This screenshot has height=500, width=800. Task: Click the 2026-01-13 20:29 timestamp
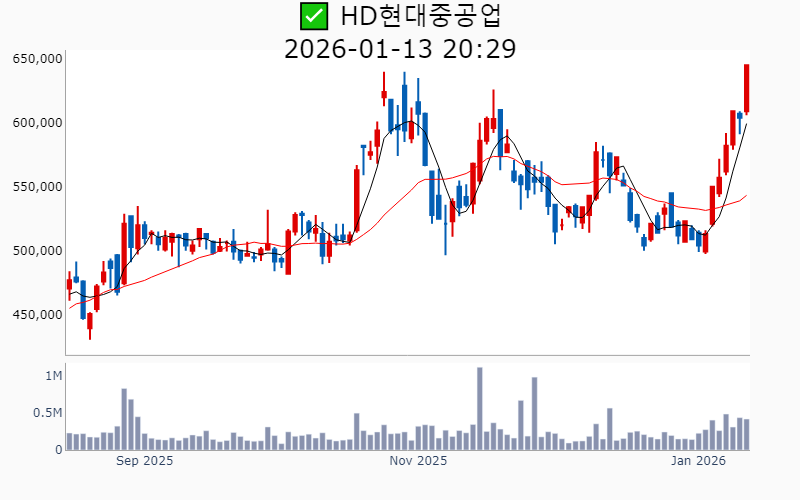[x=400, y=48]
